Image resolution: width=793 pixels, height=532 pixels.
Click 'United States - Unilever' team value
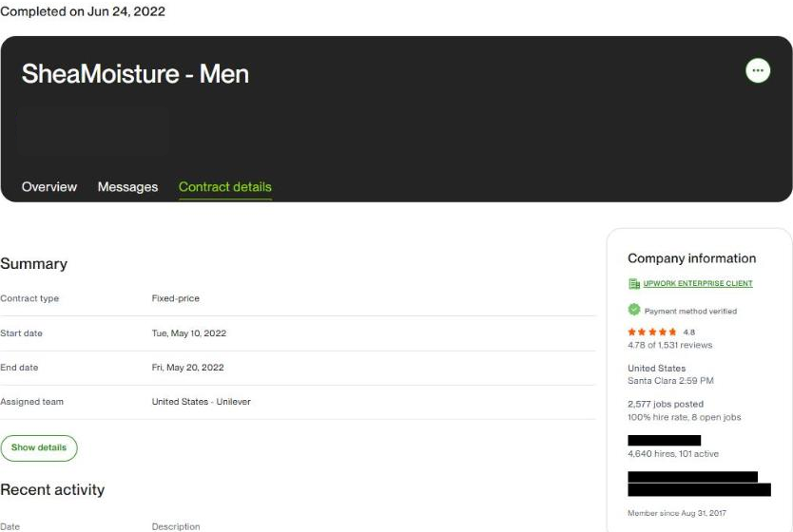pyautogui.click(x=202, y=402)
